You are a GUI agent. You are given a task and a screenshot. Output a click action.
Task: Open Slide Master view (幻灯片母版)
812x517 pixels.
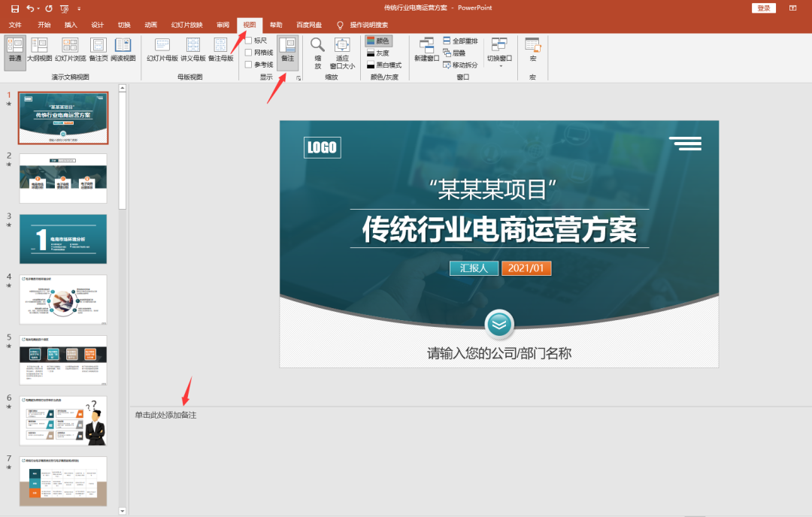[162, 50]
